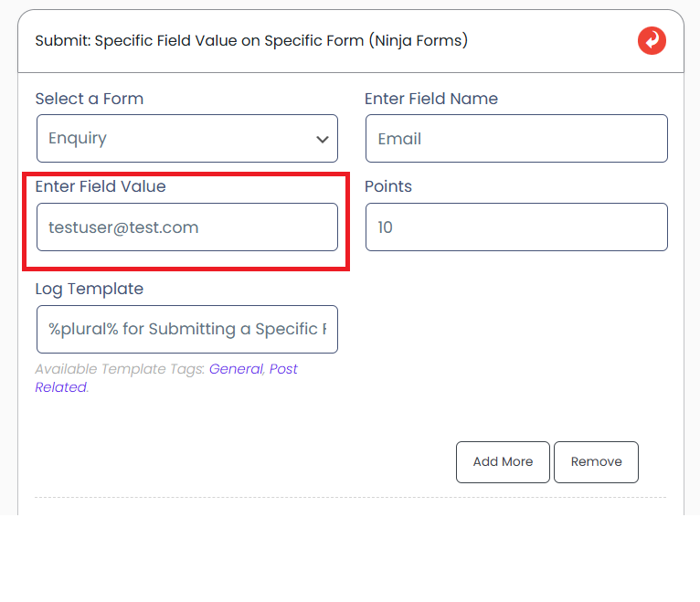The width and height of the screenshot is (700, 602).
Task: Click the 'Available Template Tags' hint text
Action: [119, 369]
